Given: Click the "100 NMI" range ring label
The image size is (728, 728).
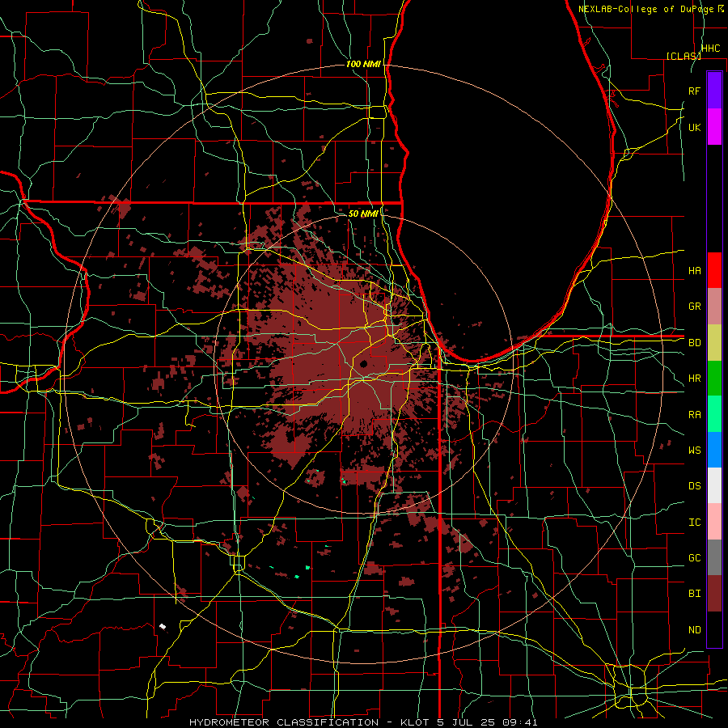Looking at the screenshot, I should click(363, 64).
